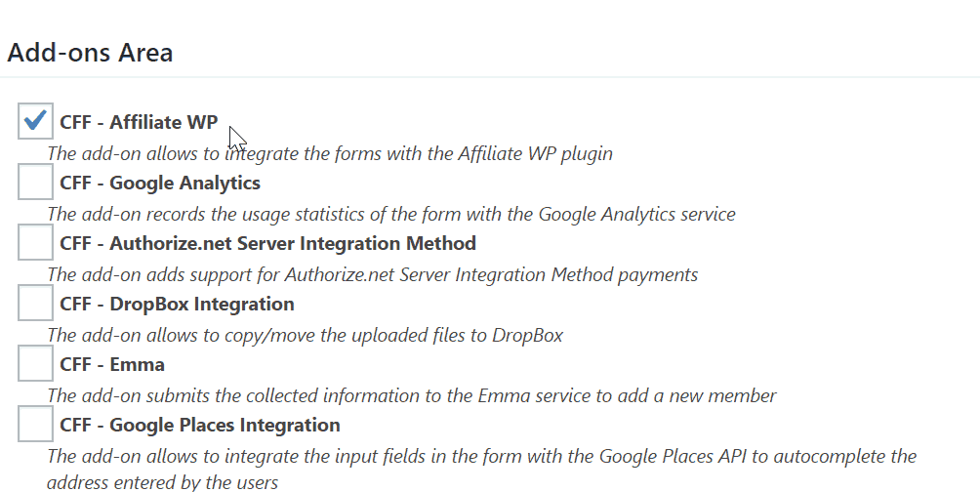
Task: Click the Google Analytics usage statistics description
Action: click(391, 215)
